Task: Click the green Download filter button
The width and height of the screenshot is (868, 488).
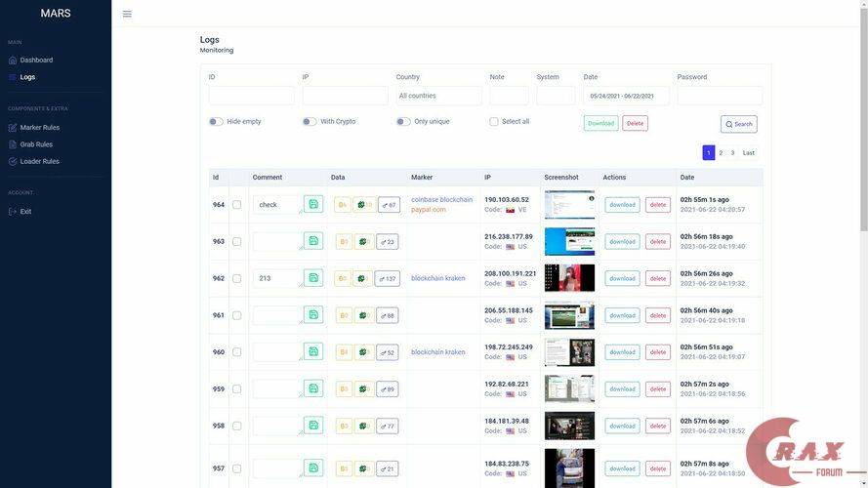Action: click(x=600, y=124)
